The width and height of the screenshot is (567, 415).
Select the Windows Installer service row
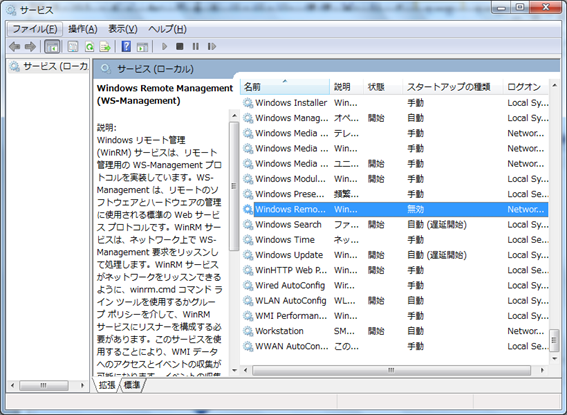[395, 103]
